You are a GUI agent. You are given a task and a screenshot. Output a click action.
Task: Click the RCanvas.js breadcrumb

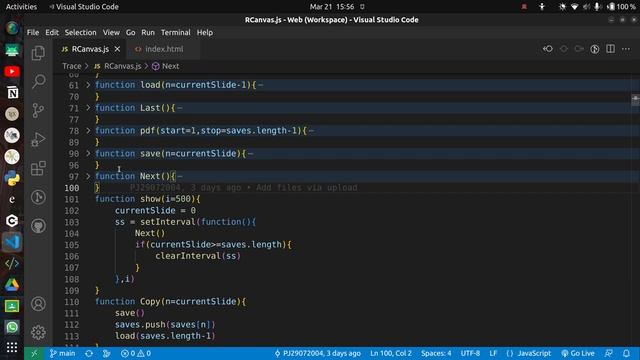click(122, 66)
